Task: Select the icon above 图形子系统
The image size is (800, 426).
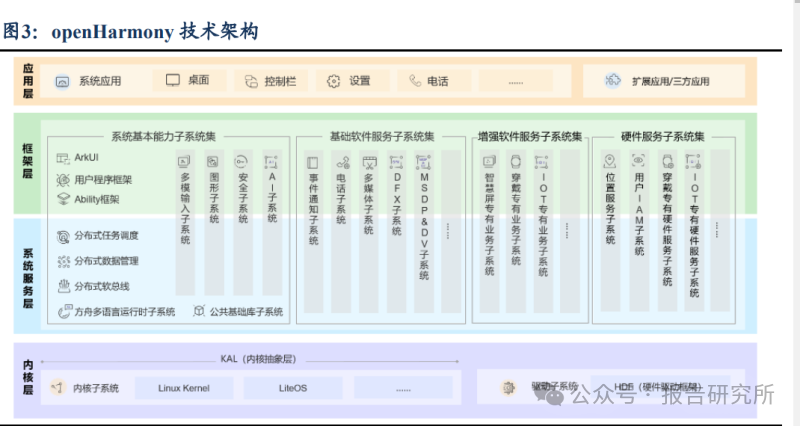Action: pos(213,162)
